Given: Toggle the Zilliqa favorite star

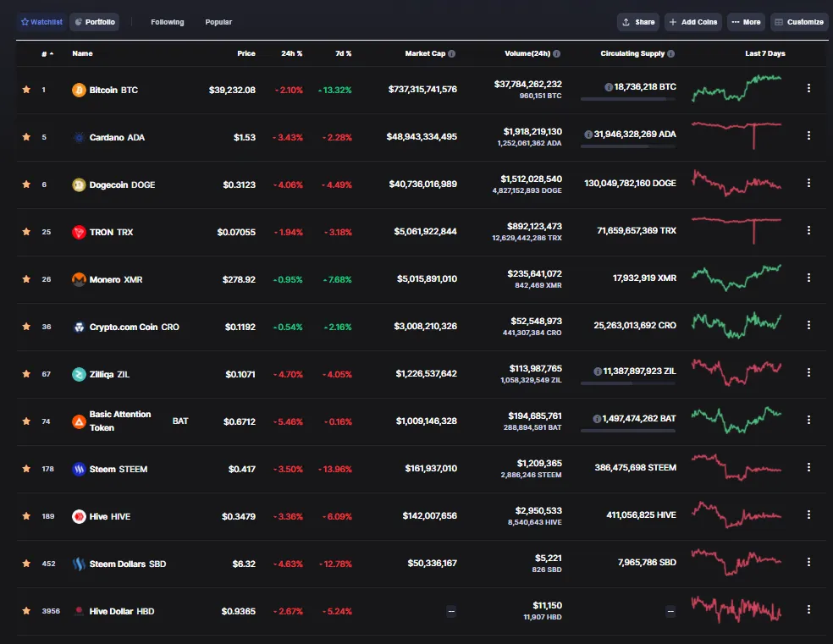Looking at the screenshot, I should (26, 374).
